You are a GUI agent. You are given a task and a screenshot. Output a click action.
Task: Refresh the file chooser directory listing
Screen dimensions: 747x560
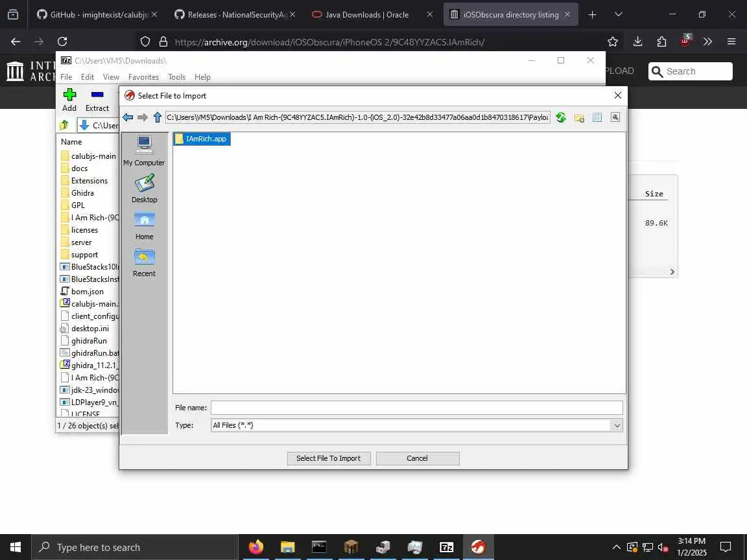tap(561, 117)
